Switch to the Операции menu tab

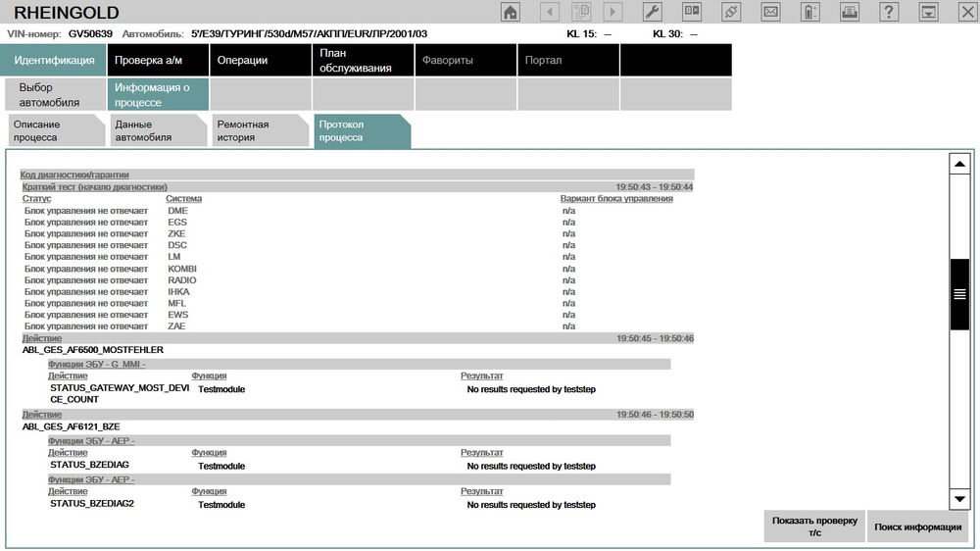(261, 60)
